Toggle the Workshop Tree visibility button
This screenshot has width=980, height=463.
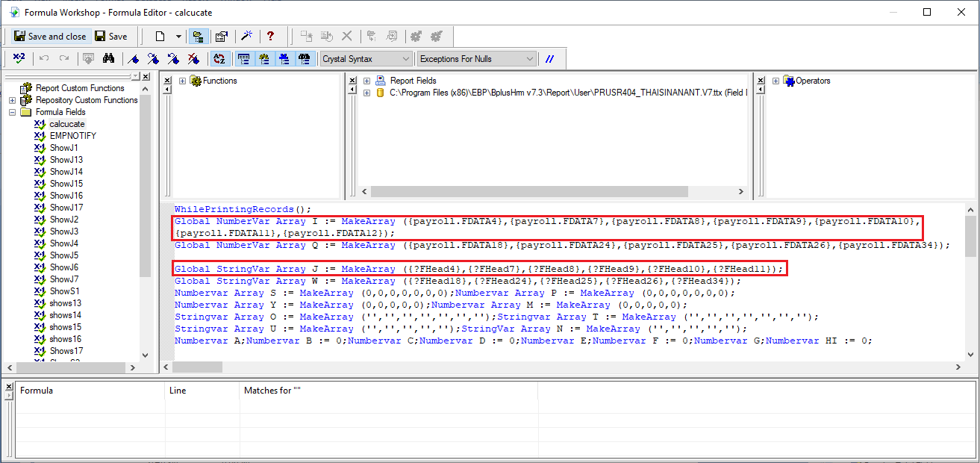[198, 36]
